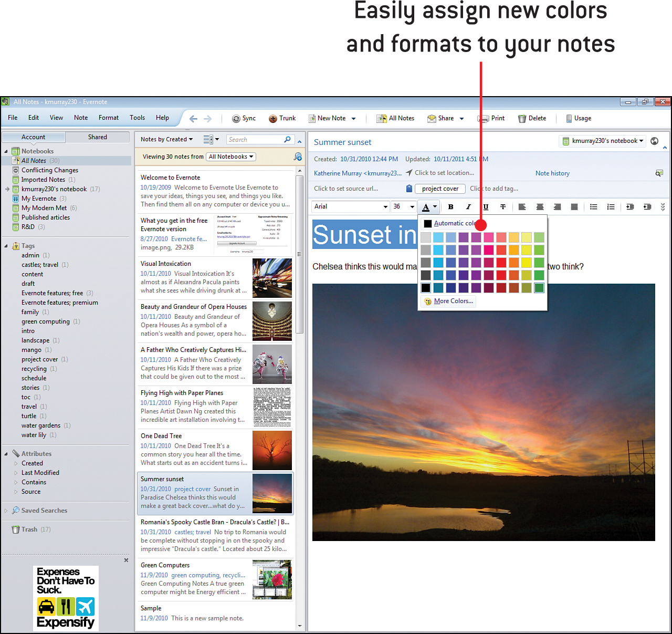Apply Italic formatting in the editor
This screenshot has width=672, height=634.
pos(468,207)
